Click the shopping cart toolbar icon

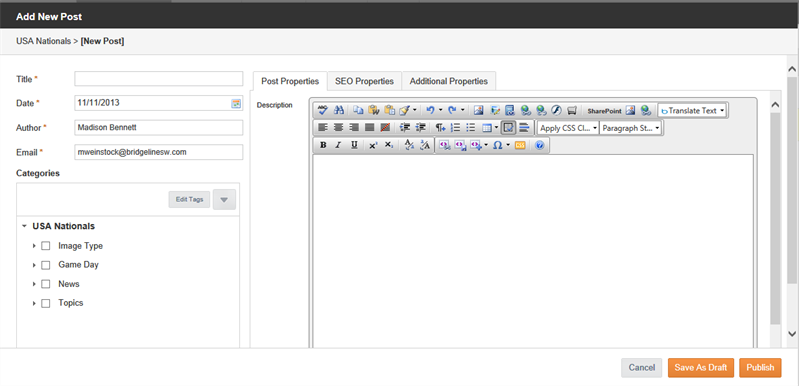pyautogui.click(x=572, y=110)
